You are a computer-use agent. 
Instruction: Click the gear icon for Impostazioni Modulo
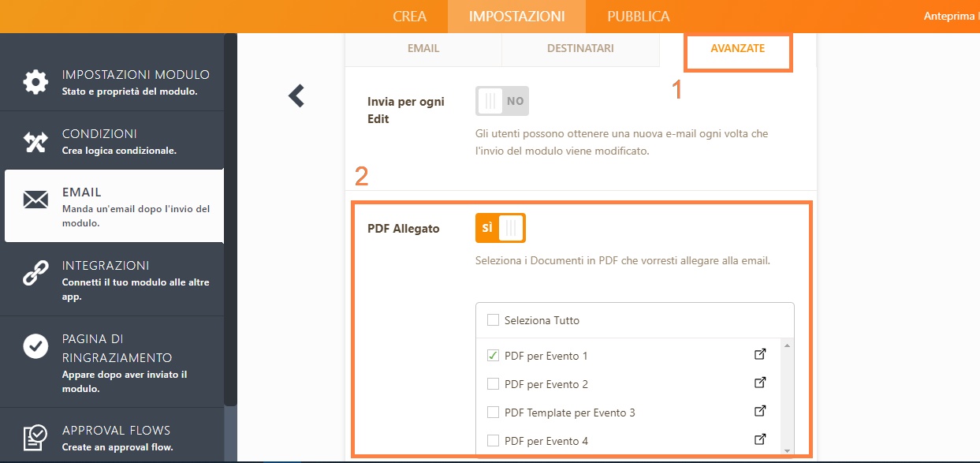click(35, 82)
